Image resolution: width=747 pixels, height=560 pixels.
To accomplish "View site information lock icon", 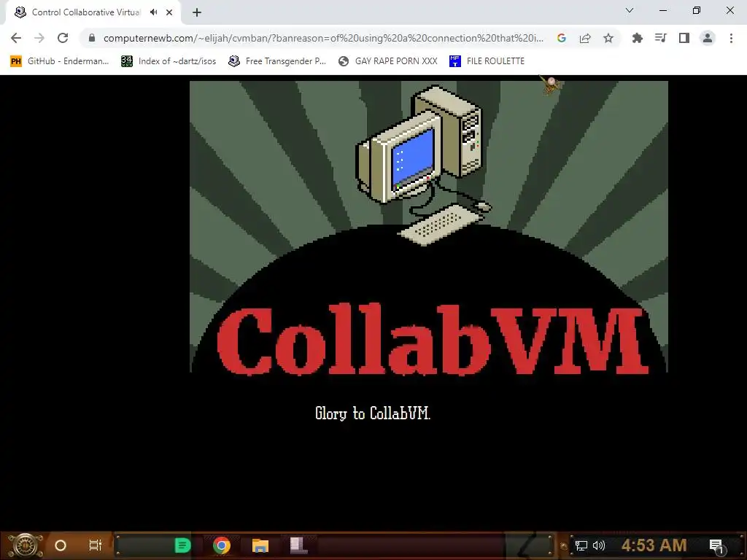I will [92, 38].
